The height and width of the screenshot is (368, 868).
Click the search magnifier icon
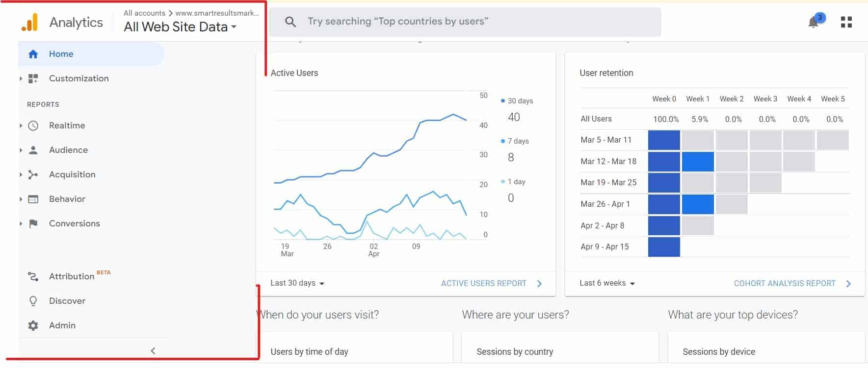click(290, 22)
